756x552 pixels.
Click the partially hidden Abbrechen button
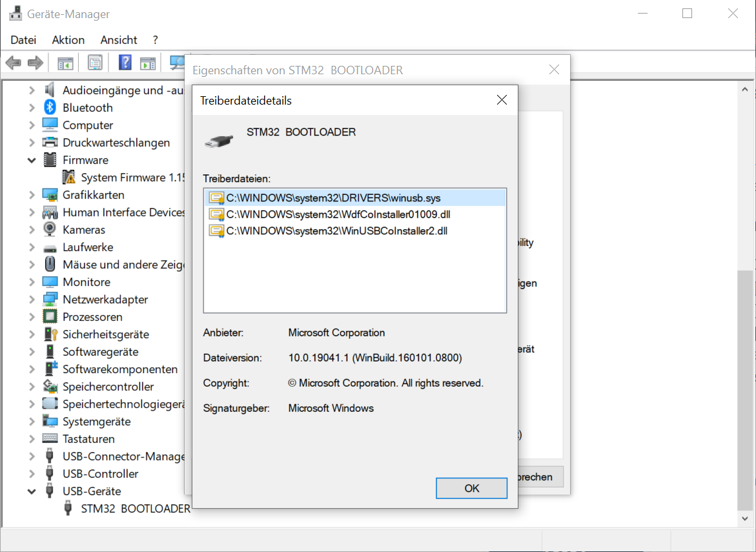click(x=540, y=477)
